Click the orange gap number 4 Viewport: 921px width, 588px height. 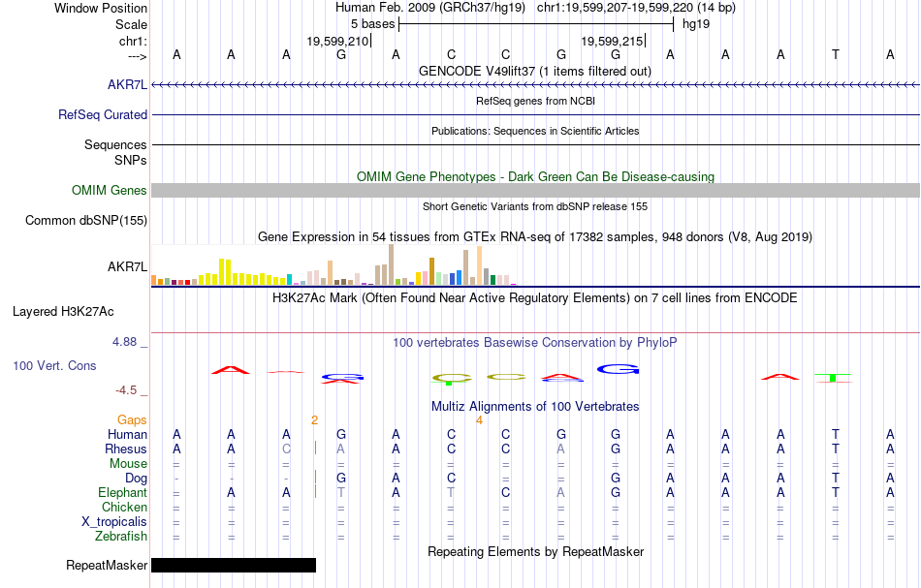[x=479, y=420]
